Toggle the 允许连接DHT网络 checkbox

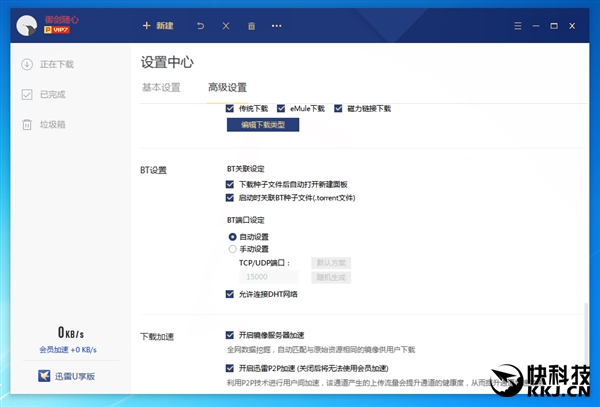(230, 294)
